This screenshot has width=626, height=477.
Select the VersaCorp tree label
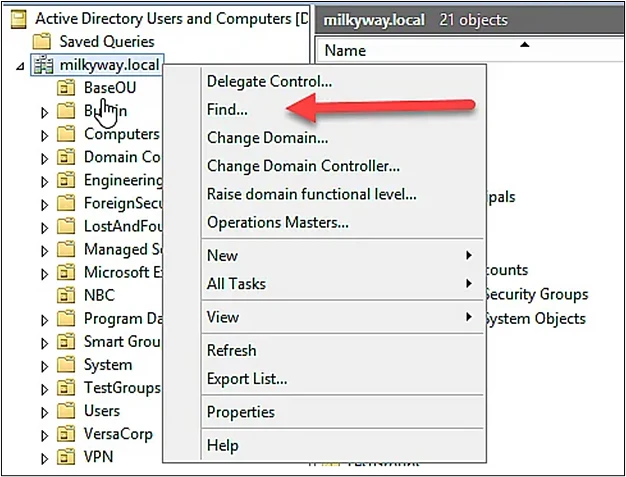tap(118, 434)
